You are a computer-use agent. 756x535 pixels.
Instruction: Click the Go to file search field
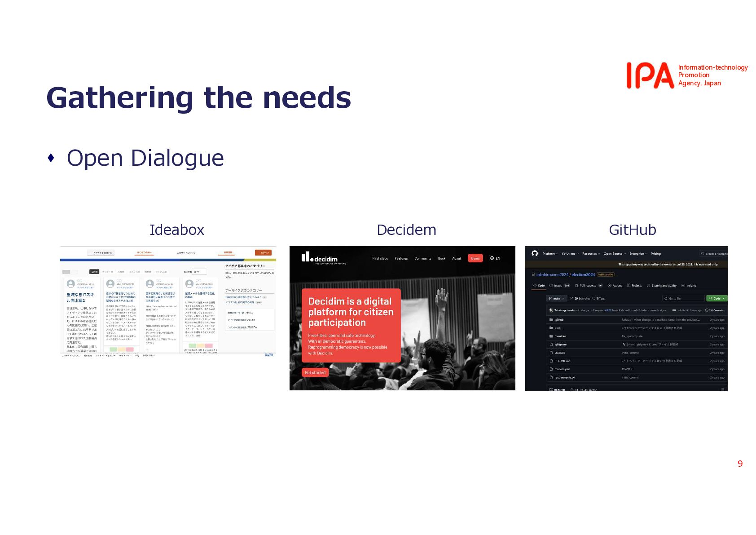click(x=683, y=298)
